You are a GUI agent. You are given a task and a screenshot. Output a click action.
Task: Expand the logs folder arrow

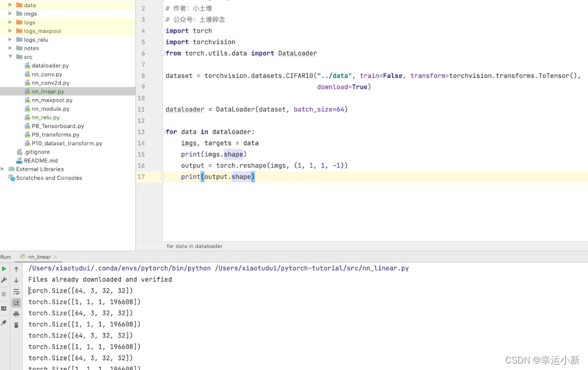coord(10,22)
